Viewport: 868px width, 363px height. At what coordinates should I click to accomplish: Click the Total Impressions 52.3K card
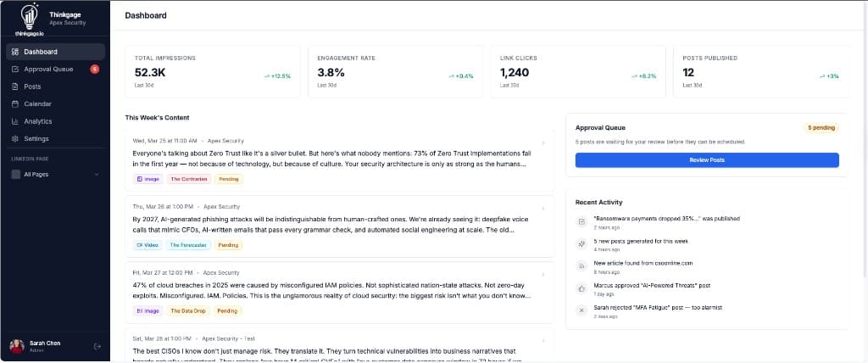[213, 72]
